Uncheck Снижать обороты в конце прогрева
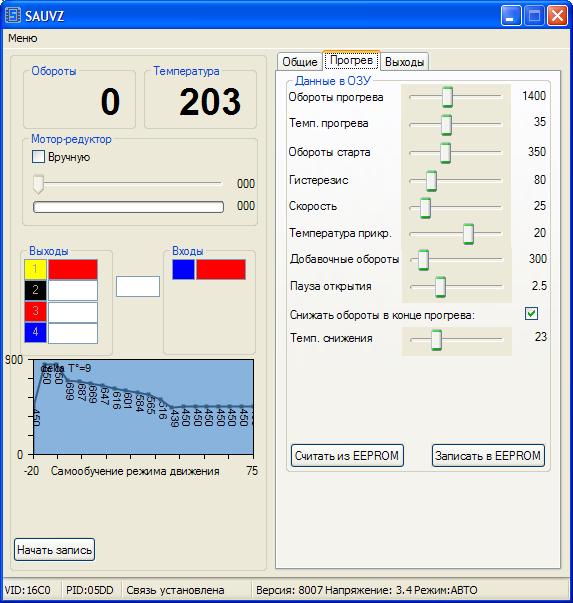 [x=531, y=313]
